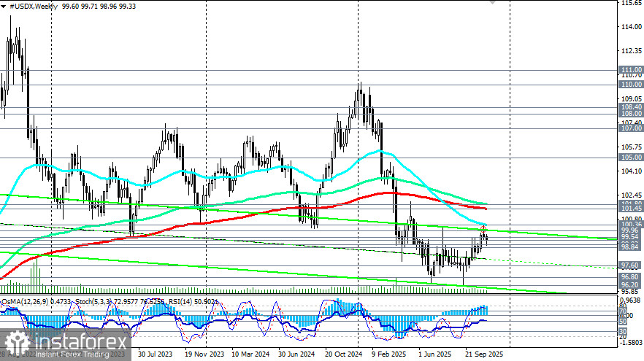This screenshot has width=644, height=361.
Task: Click the 108.40 price level label
Action: coord(632,106)
